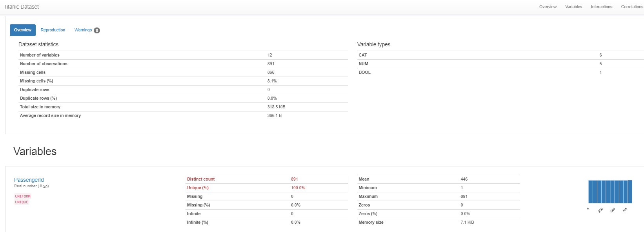Viewport: 644px width, 232px height.
Task: Go to Variables in the navbar
Action: (574, 7)
